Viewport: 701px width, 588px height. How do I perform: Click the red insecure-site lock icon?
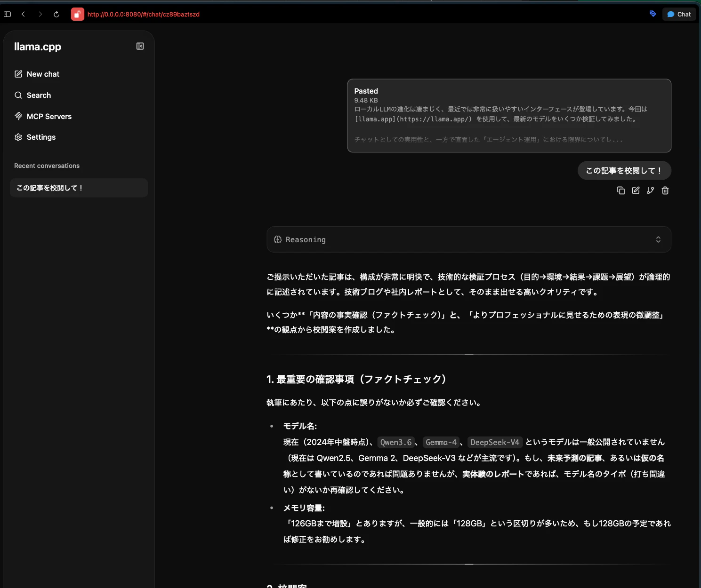point(78,14)
